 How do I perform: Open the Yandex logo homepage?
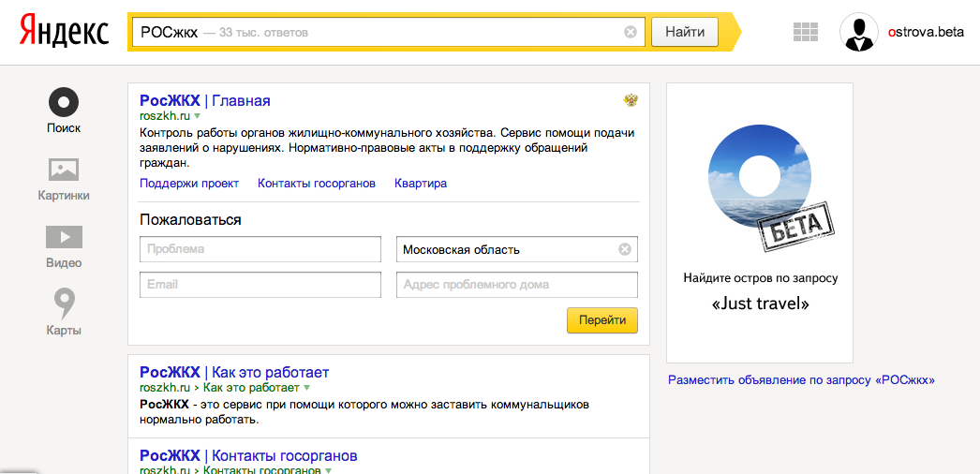coord(65,32)
